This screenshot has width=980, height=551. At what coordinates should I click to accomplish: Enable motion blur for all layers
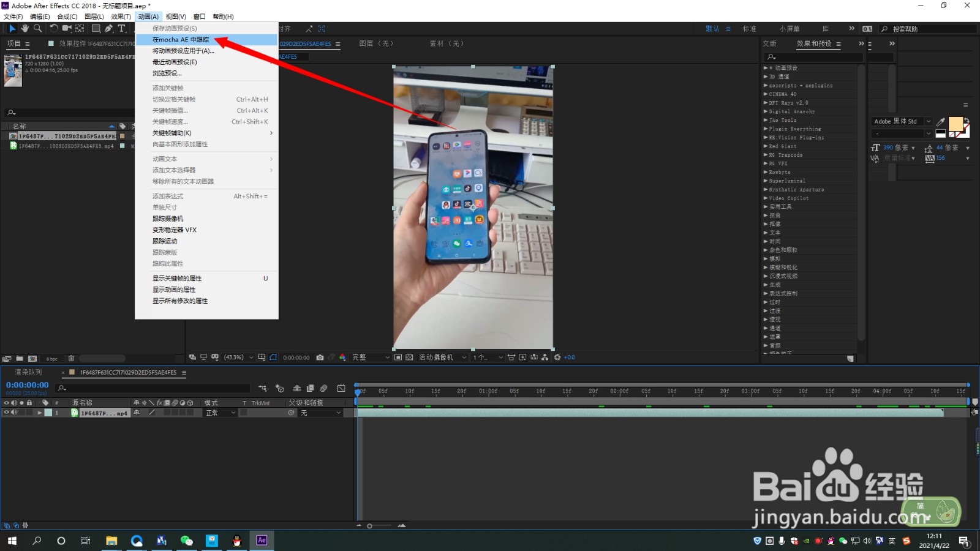pos(323,388)
